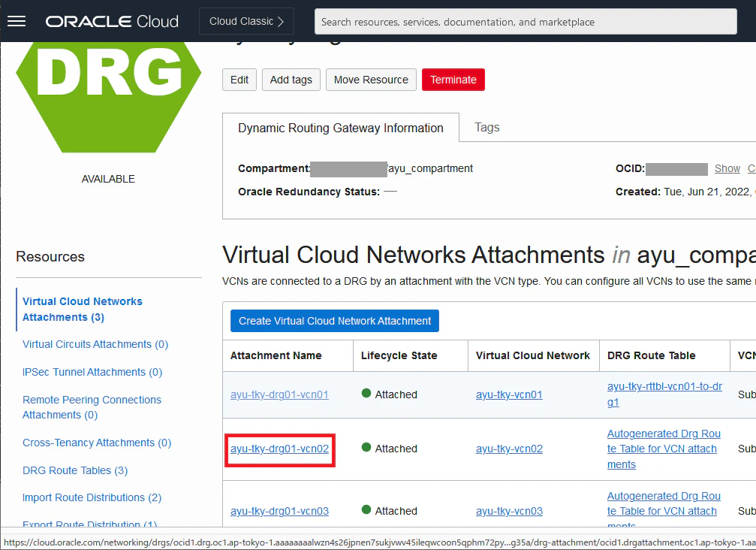
Task: Open network ayu-tky-vcn02 link
Action: coord(509,449)
